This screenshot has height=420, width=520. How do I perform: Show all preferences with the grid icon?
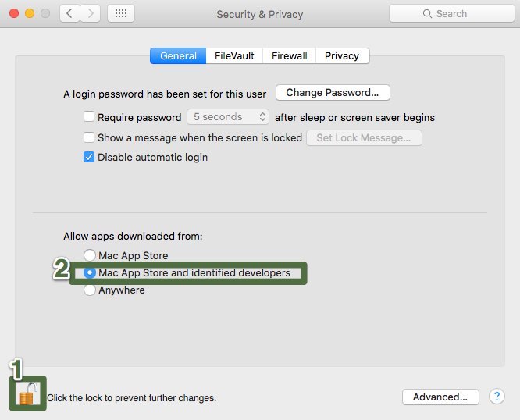(121, 13)
